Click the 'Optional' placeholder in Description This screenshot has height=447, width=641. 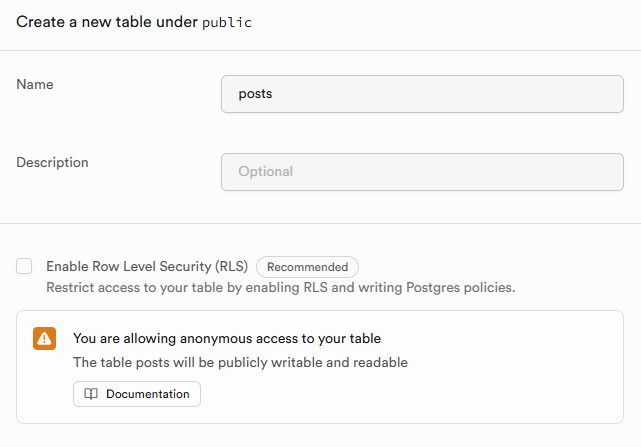click(x=266, y=171)
